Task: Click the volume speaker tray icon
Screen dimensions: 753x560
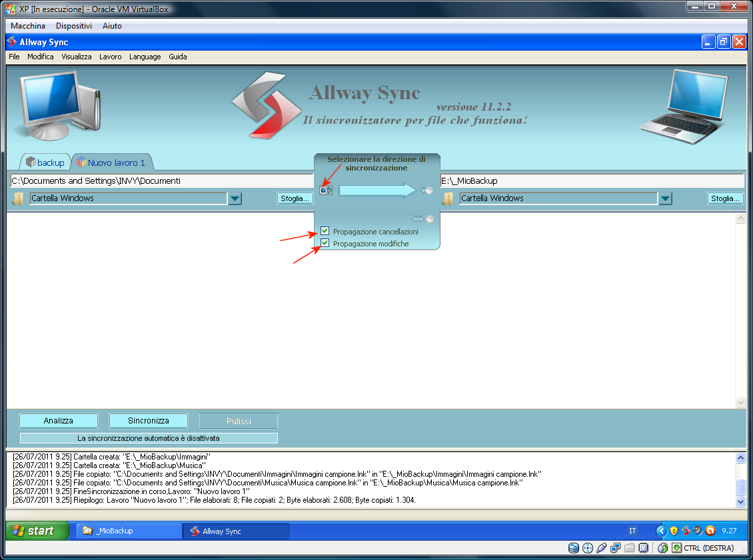Action: [x=698, y=531]
